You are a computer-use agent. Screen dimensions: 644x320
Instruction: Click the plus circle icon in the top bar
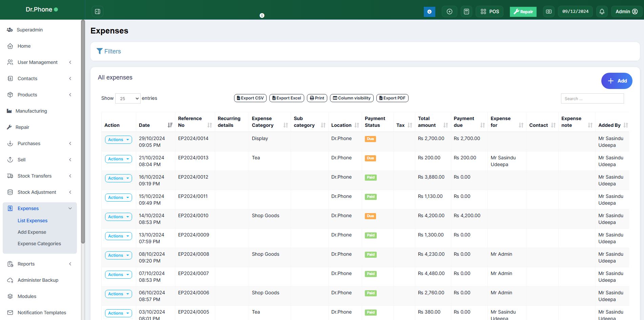(x=449, y=12)
